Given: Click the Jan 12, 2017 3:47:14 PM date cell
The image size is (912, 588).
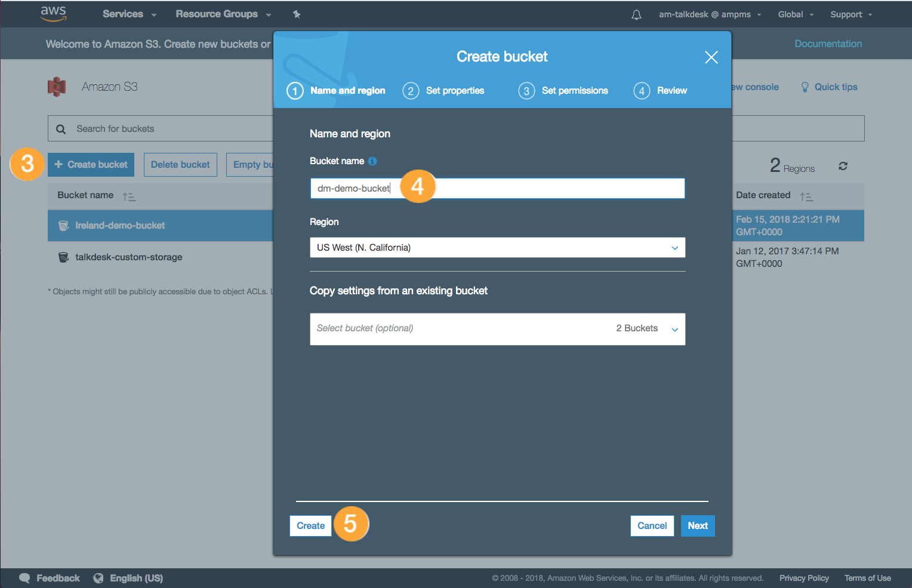Looking at the screenshot, I should coord(787,257).
